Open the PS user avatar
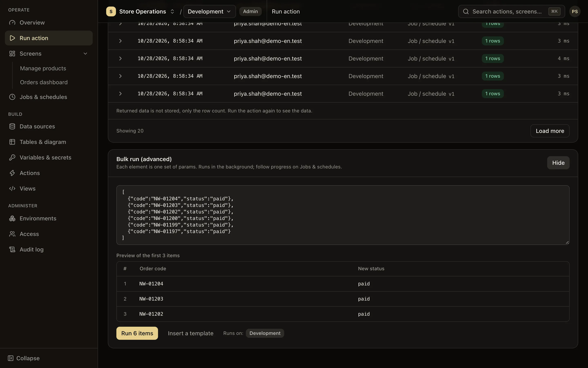Viewport: 588px width, 368px height. click(x=575, y=11)
